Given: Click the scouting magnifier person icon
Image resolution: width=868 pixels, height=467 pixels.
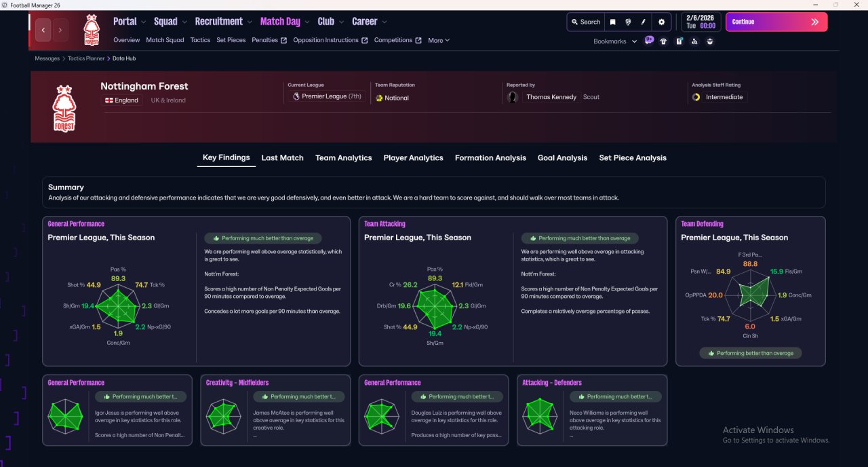Looking at the screenshot, I should coord(694,41).
